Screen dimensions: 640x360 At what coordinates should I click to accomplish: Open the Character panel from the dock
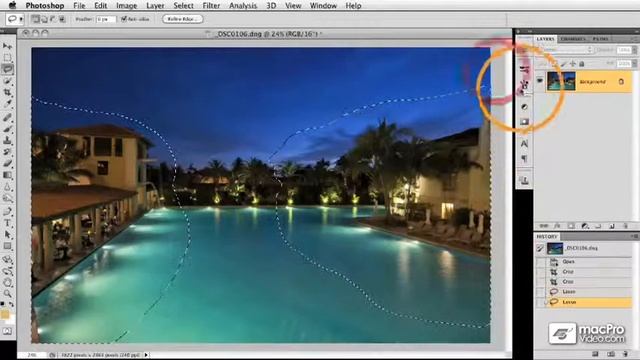coord(524,144)
